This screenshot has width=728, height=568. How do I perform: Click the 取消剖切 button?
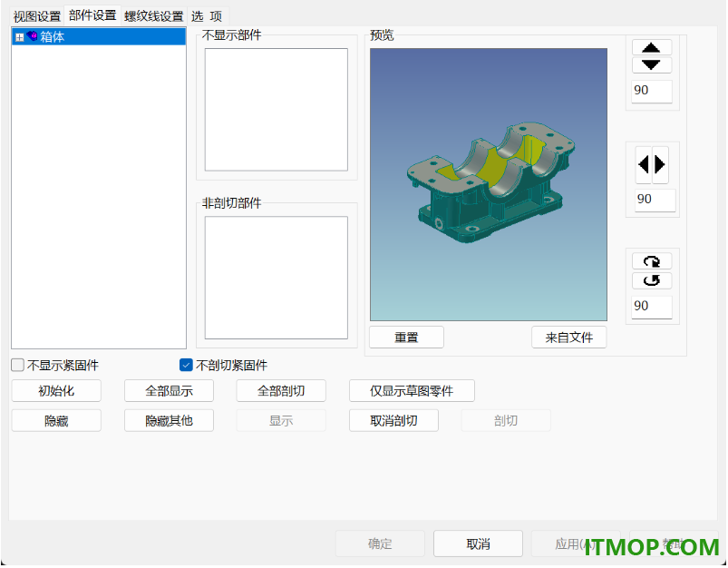pyautogui.click(x=393, y=421)
